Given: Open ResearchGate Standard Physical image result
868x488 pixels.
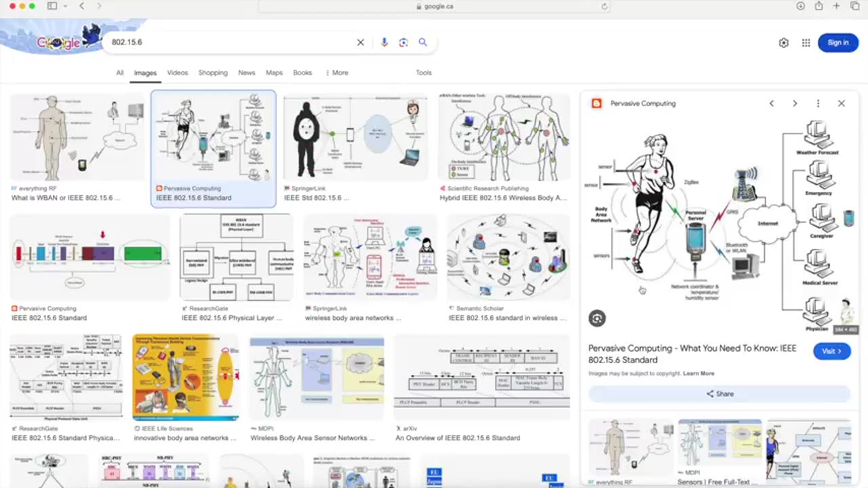Looking at the screenshot, I should click(x=66, y=377).
